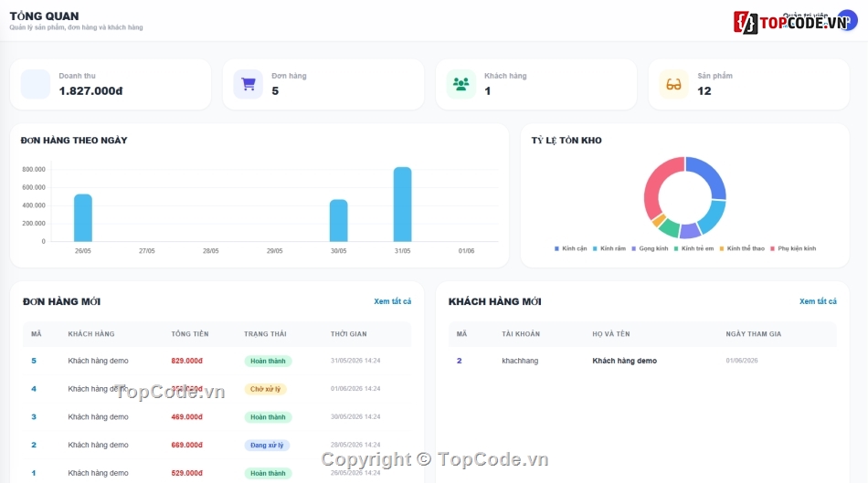Click the 30/05 bar in orders chart

[x=339, y=221]
